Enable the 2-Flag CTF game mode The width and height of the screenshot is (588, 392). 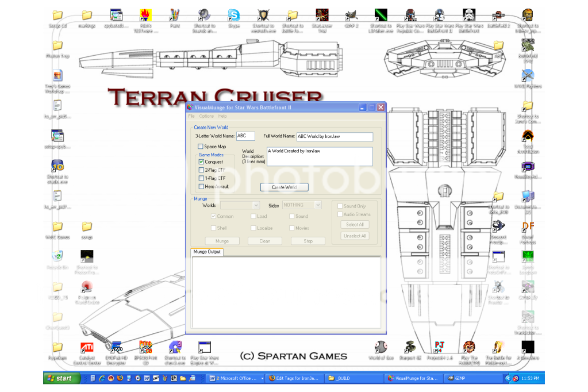click(x=201, y=170)
